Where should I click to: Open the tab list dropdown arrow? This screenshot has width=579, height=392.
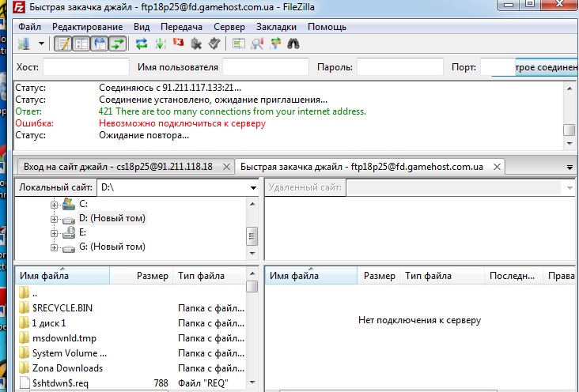tap(570, 168)
